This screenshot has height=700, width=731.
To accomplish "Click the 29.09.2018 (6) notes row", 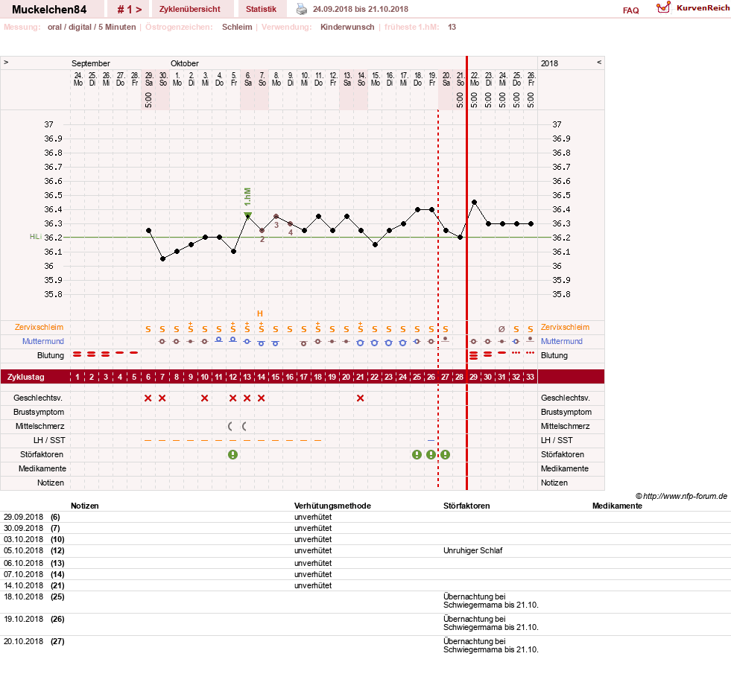I will pyautogui.click(x=365, y=517).
